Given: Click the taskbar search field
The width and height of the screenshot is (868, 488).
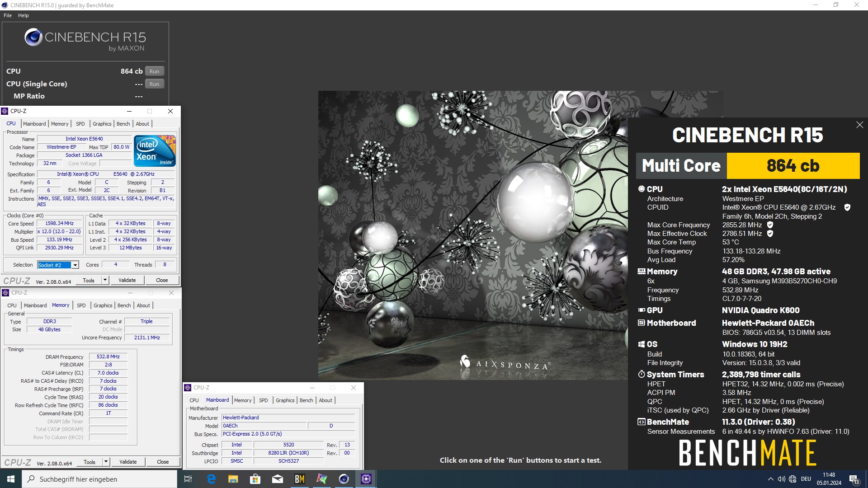Looking at the screenshot, I should coord(99,479).
